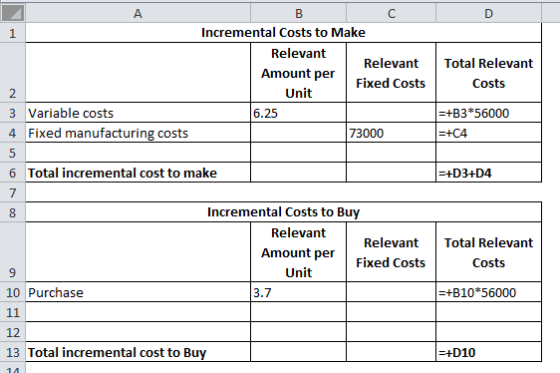This screenshot has height=373, width=560.
Task: Select cell containing 6.25
Action: [x=299, y=113]
